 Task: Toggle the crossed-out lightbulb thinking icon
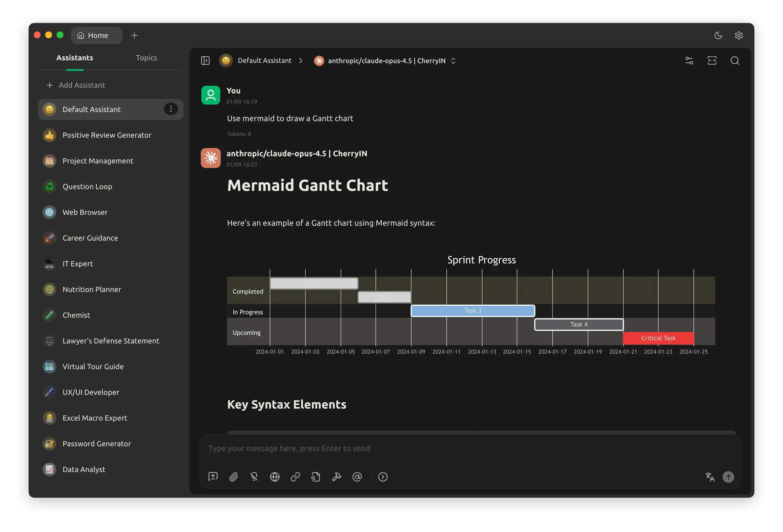[254, 477]
